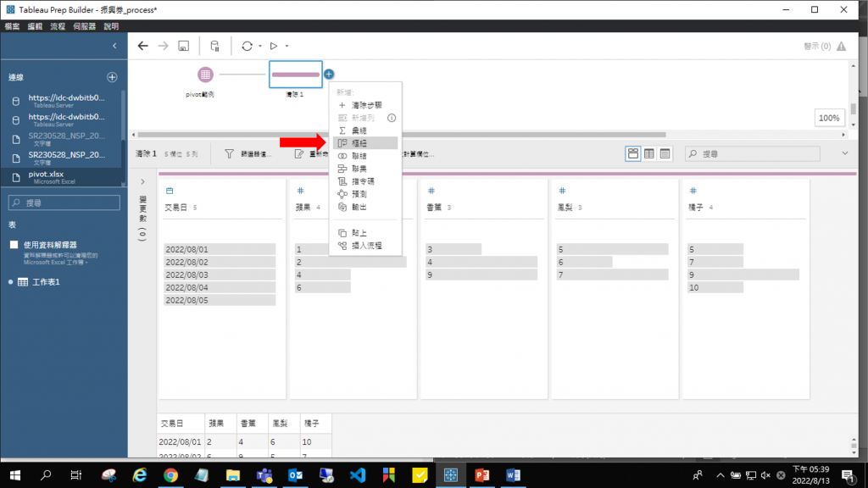Image resolution: width=868 pixels, height=488 pixels.
Task: Select 聯結 join option in menu
Action: [364, 156]
